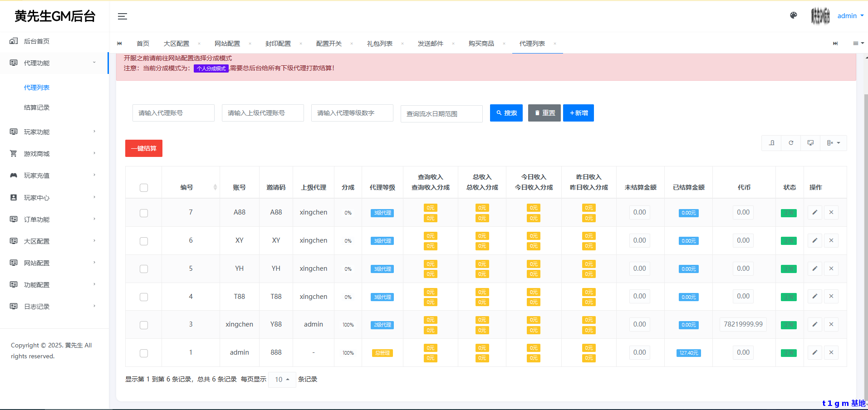Select the 代理功能 sidebar icon
The image size is (868, 410).
(x=13, y=63)
